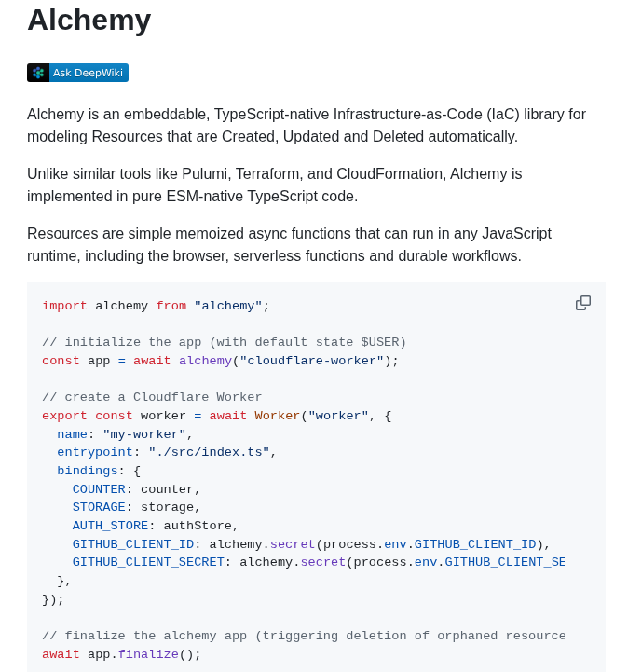Copy the code block with the copy icon
This screenshot has height=672, width=628.
point(583,303)
